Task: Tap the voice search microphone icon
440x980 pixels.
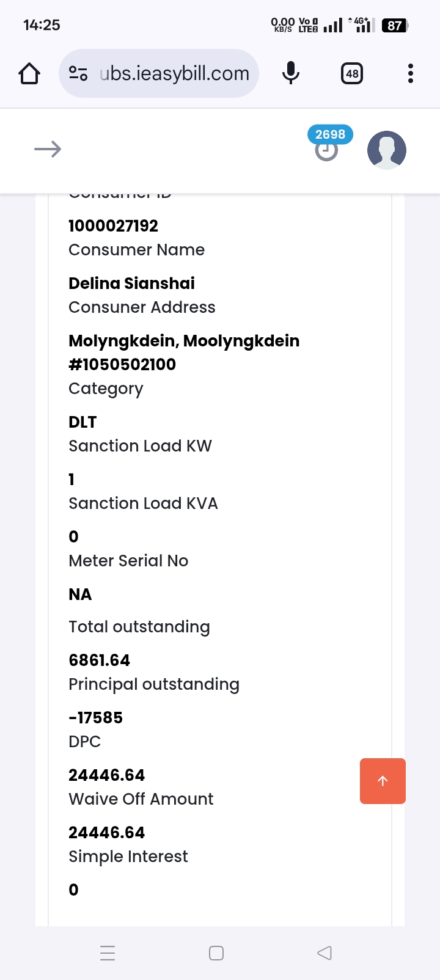Action: (291, 74)
